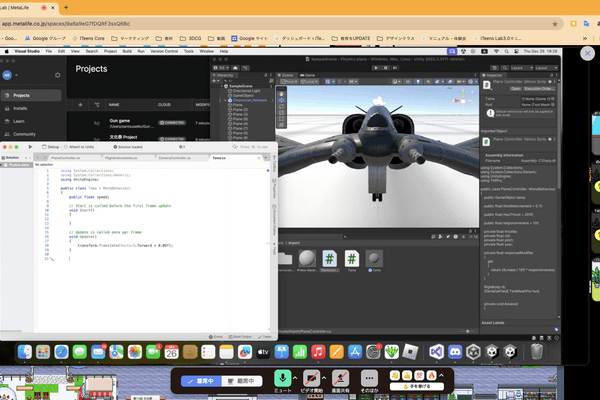The width and height of the screenshot is (600, 400).
Task: Select the New Material sphere asset
Action: point(307,261)
